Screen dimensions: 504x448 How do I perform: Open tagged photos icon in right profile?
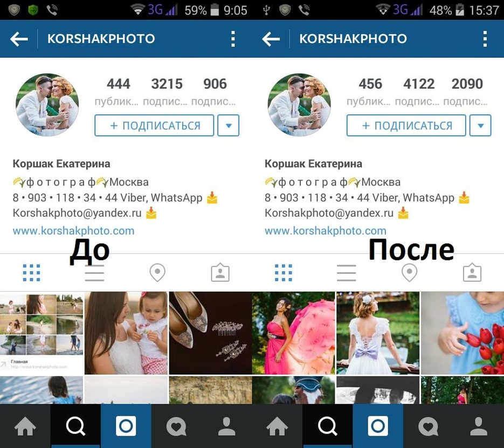(x=472, y=273)
